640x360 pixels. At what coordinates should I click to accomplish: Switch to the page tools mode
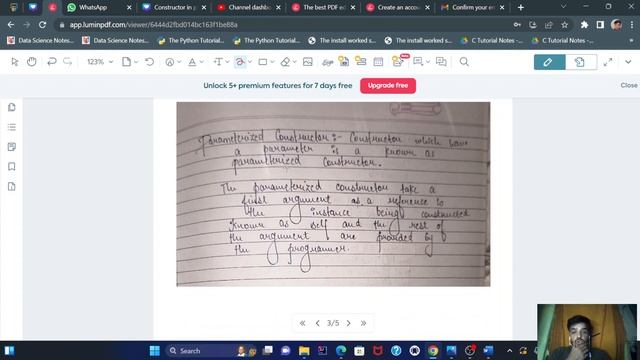click(x=581, y=62)
